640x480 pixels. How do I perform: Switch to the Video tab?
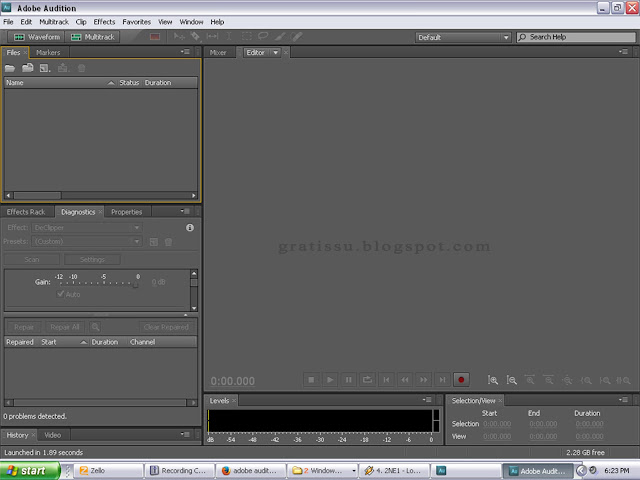53,435
